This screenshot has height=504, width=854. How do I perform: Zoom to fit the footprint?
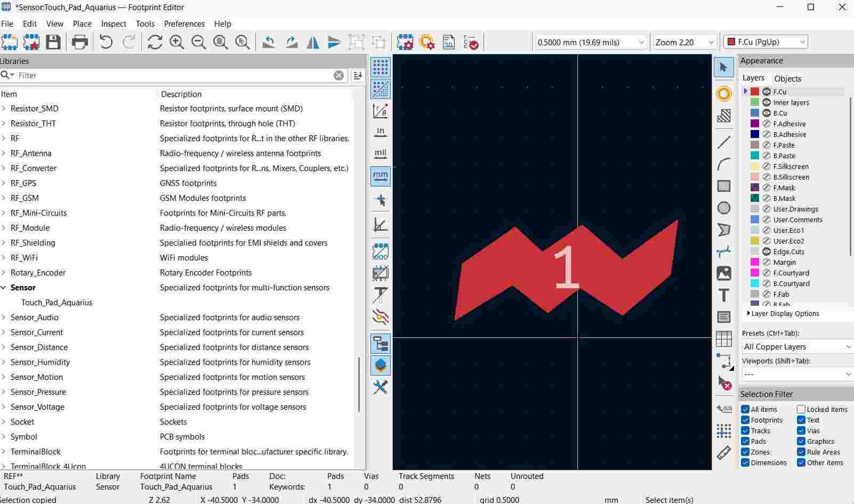220,42
